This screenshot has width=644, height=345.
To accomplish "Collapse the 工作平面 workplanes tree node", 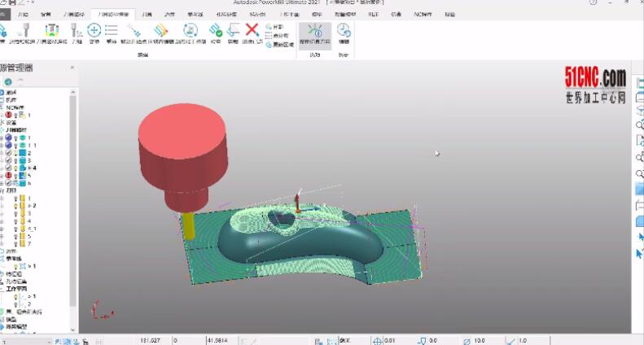I will (3, 289).
